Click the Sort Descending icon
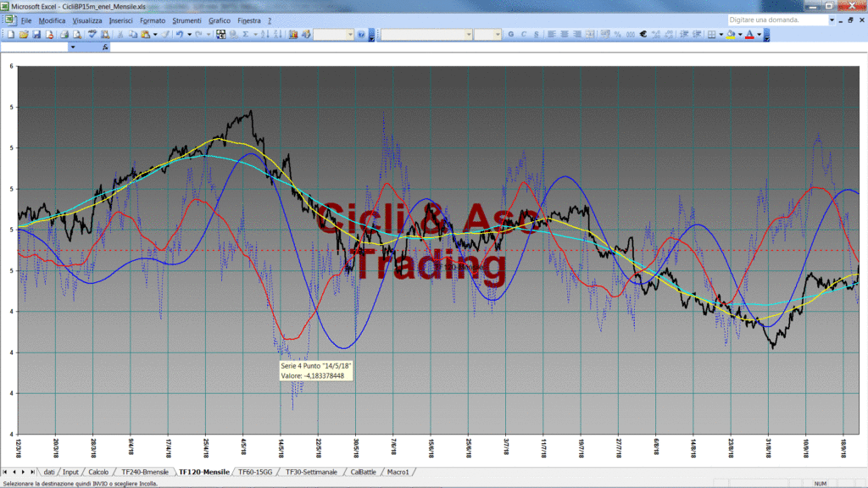The height and width of the screenshot is (488, 868). click(278, 34)
